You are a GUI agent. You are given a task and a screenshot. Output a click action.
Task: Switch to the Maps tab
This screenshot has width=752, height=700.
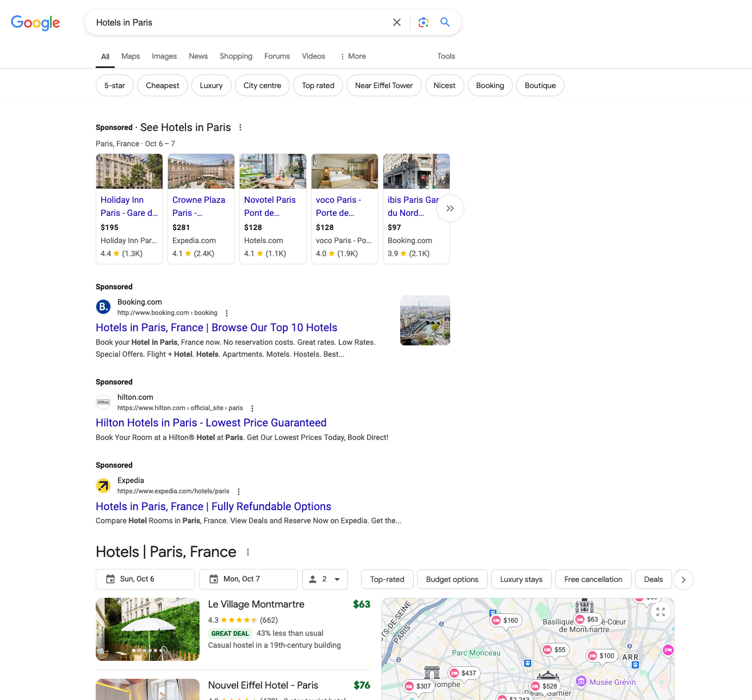[130, 56]
